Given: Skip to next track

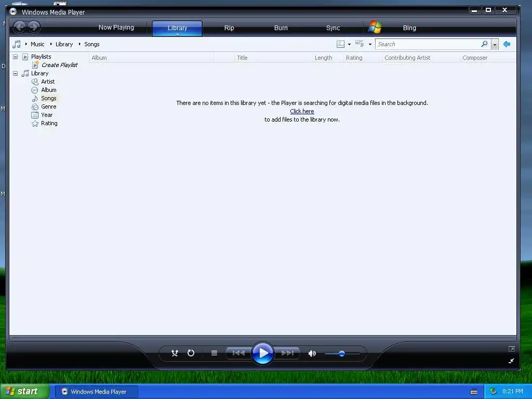Looking at the screenshot, I should (287, 353).
